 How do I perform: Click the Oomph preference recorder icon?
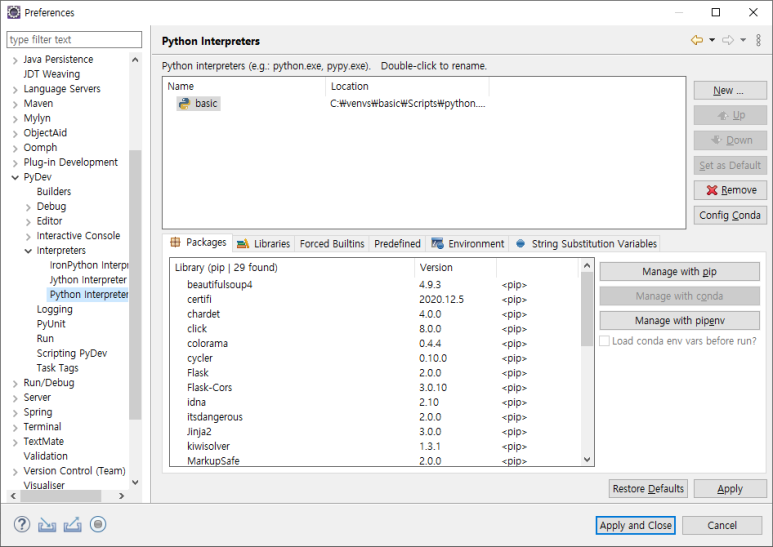98,524
